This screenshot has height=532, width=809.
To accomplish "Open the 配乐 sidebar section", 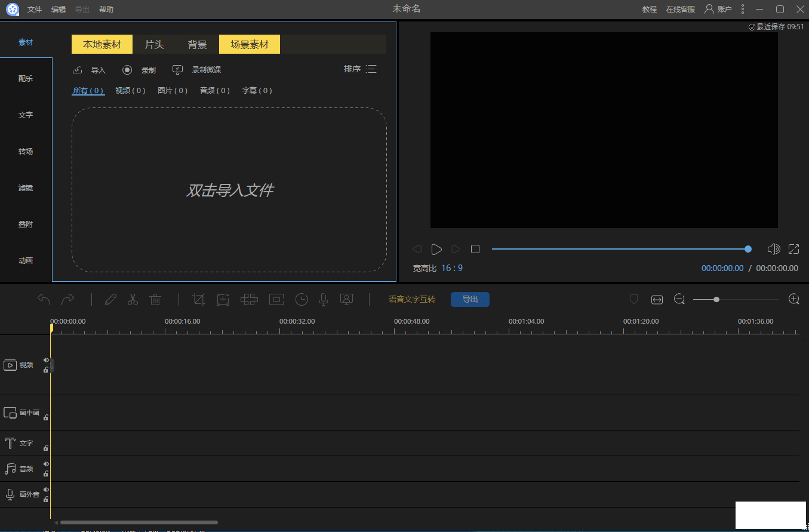I will point(26,79).
